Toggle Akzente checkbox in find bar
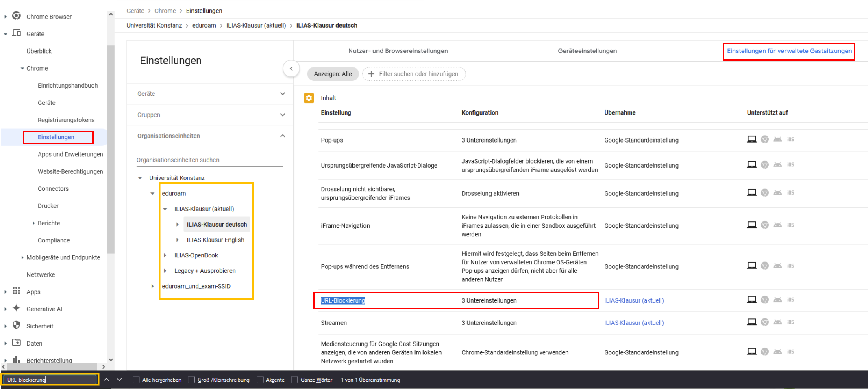Viewport: 868px width, 389px height. coord(260,380)
